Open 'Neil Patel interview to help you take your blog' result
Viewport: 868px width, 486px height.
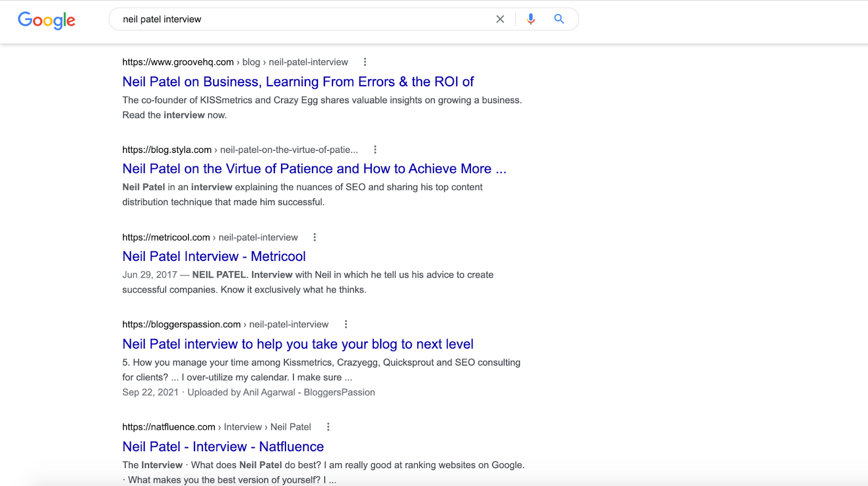[298, 344]
